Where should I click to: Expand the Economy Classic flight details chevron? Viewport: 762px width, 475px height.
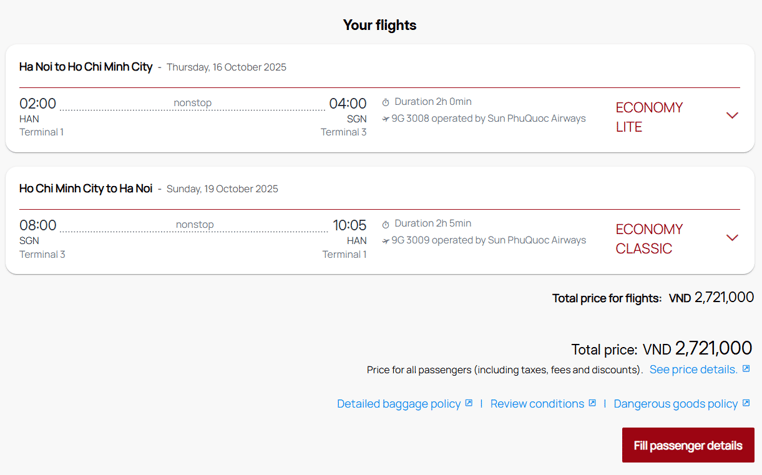coord(732,238)
